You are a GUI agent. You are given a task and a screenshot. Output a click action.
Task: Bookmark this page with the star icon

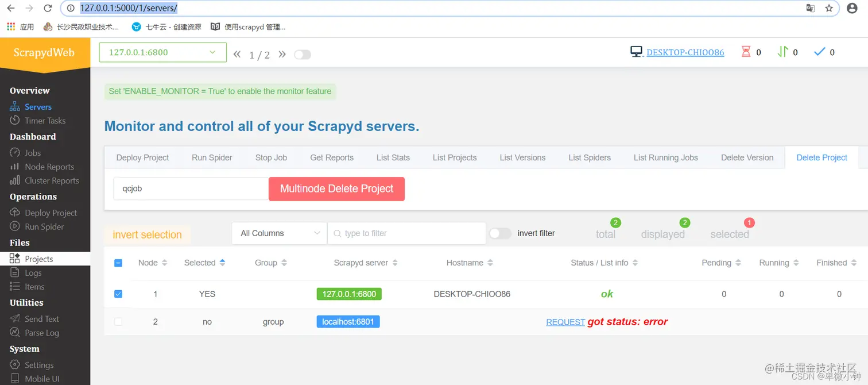829,8
